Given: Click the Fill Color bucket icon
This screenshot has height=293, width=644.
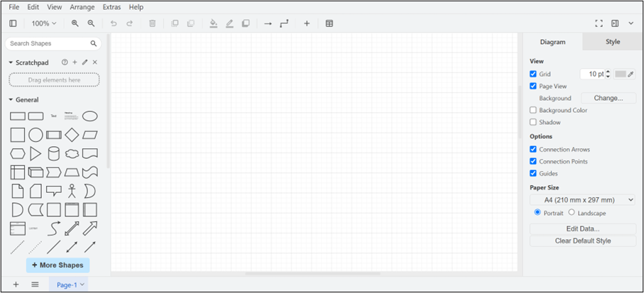Looking at the screenshot, I should (x=213, y=23).
